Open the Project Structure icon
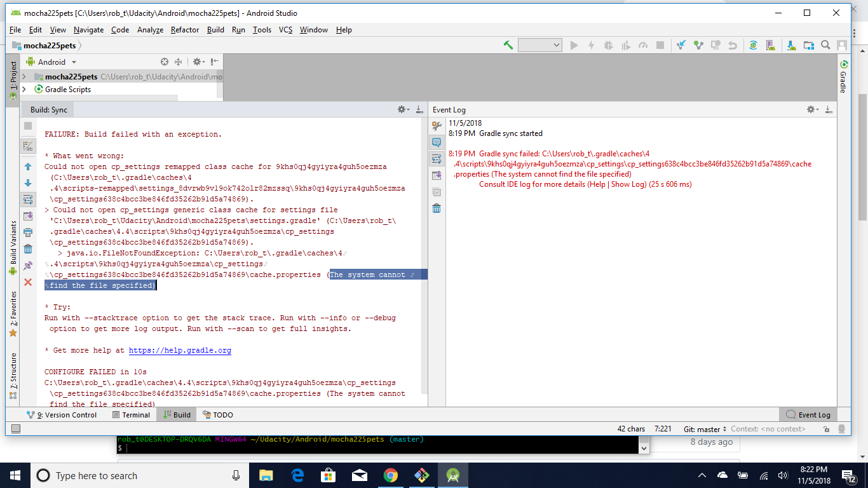 click(808, 45)
